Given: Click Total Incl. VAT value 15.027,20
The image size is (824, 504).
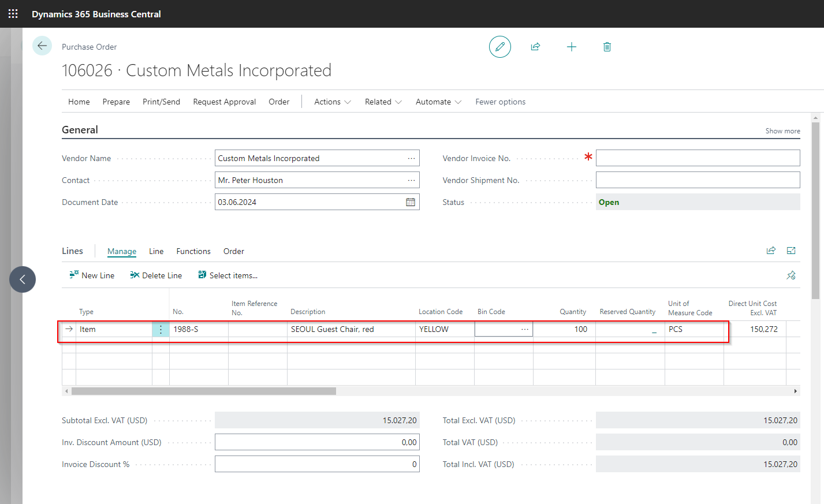Looking at the screenshot, I should coord(698,464).
